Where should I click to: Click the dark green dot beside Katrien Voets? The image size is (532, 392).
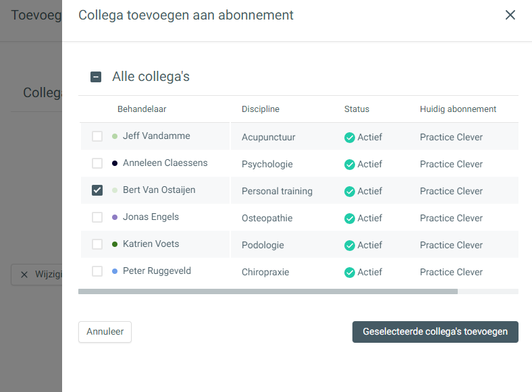coord(115,244)
